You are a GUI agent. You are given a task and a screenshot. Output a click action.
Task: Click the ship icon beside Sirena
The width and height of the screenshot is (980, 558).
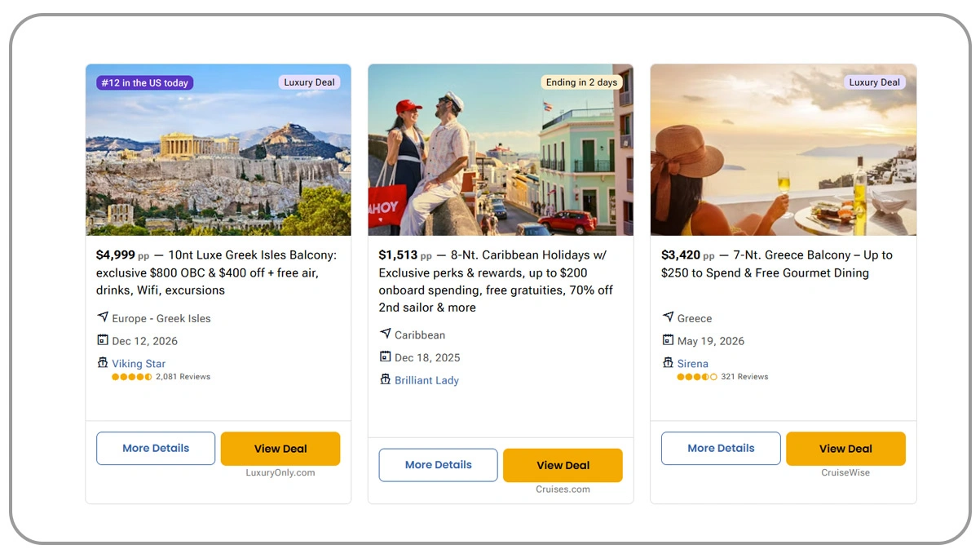pyautogui.click(x=668, y=363)
